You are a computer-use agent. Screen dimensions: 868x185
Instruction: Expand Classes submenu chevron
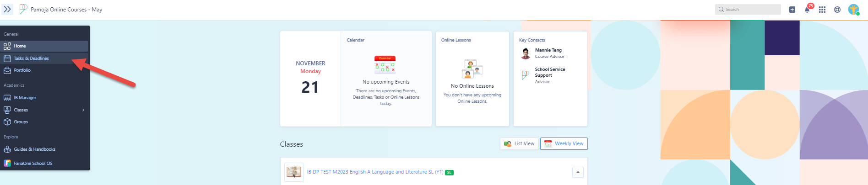pyautogui.click(x=83, y=110)
